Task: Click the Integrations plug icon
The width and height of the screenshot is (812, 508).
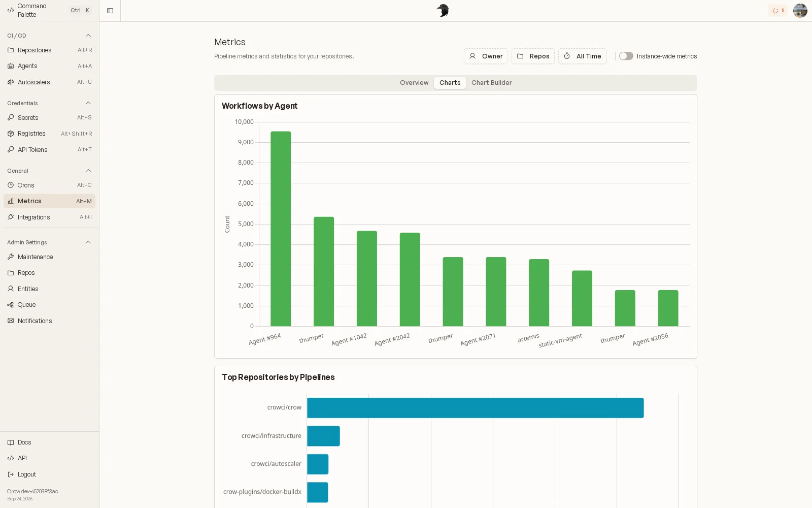Action: (x=11, y=217)
